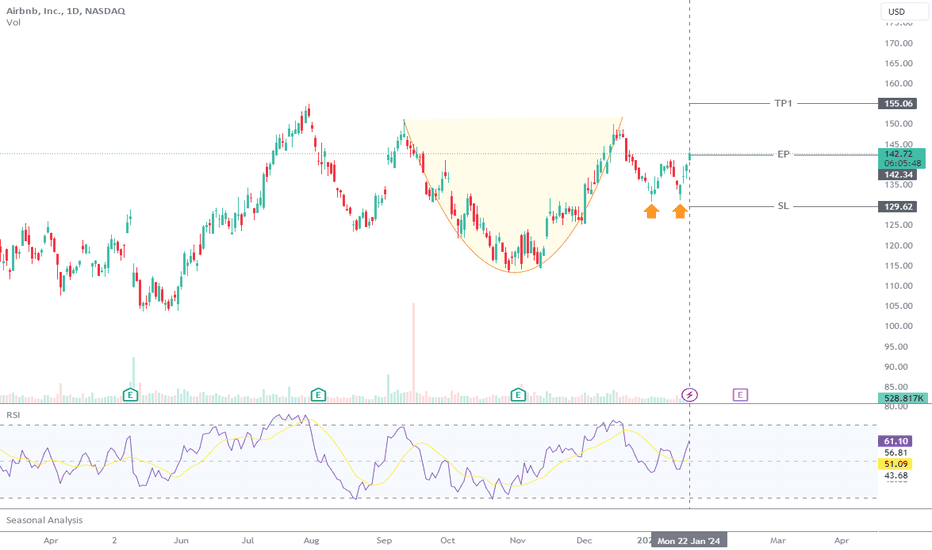Screen dimensions: 932x550
Task: Click the 142.34 price tag
Action: tap(898, 175)
